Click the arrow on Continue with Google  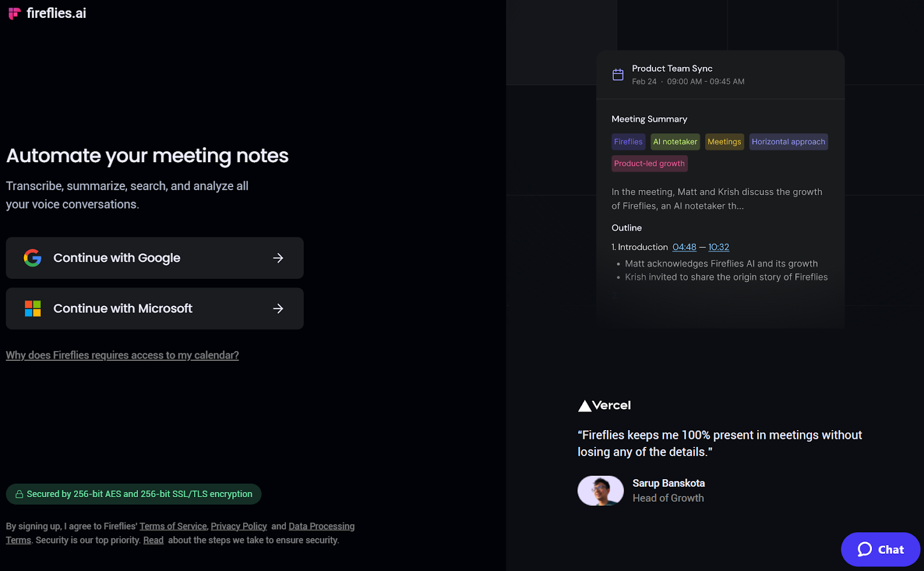(x=278, y=258)
